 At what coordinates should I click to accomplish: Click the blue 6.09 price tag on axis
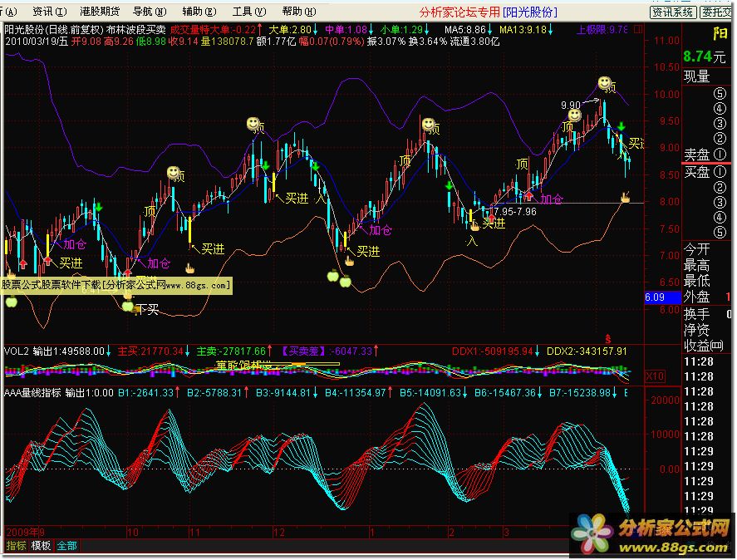[x=662, y=297]
